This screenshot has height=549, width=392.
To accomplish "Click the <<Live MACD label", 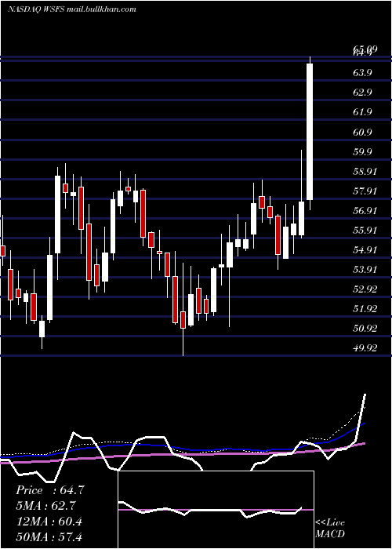I will coord(330,528).
